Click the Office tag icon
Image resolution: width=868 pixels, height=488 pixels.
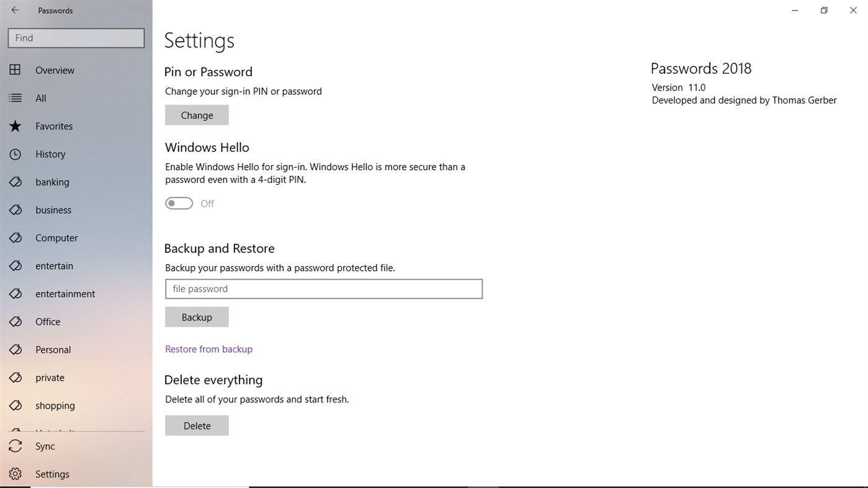tap(15, 321)
